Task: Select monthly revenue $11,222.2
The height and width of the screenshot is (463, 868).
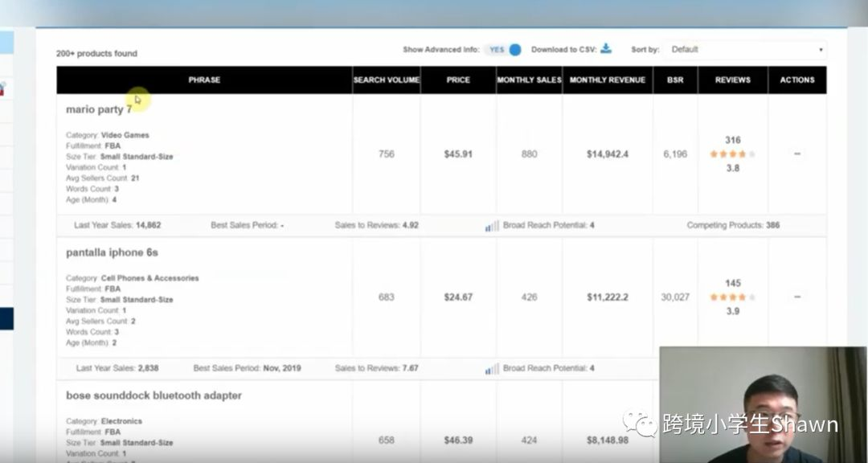Action: click(608, 297)
